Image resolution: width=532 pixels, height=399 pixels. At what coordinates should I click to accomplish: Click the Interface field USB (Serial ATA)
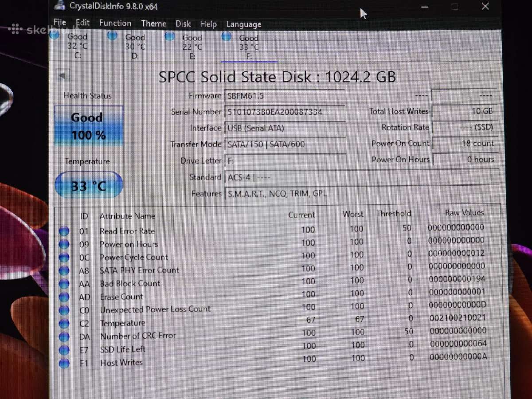pyautogui.click(x=285, y=128)
